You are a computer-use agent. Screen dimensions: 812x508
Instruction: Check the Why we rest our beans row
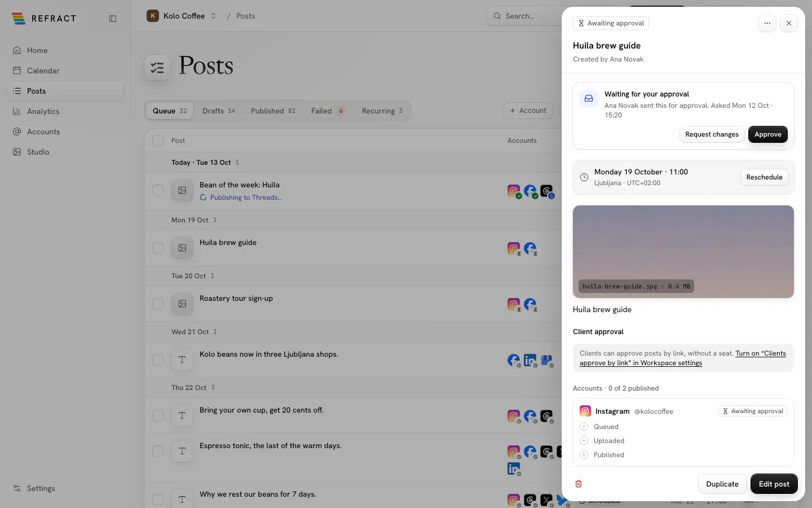point(158,500)
